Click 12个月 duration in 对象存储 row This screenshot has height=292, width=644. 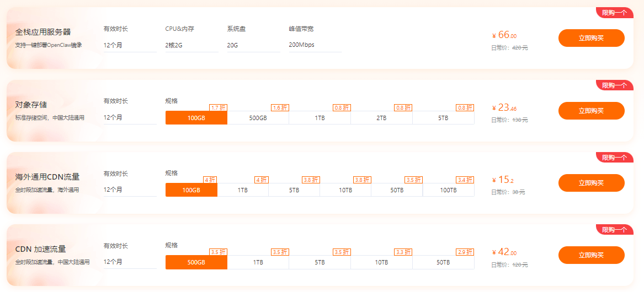click(113, 117)
